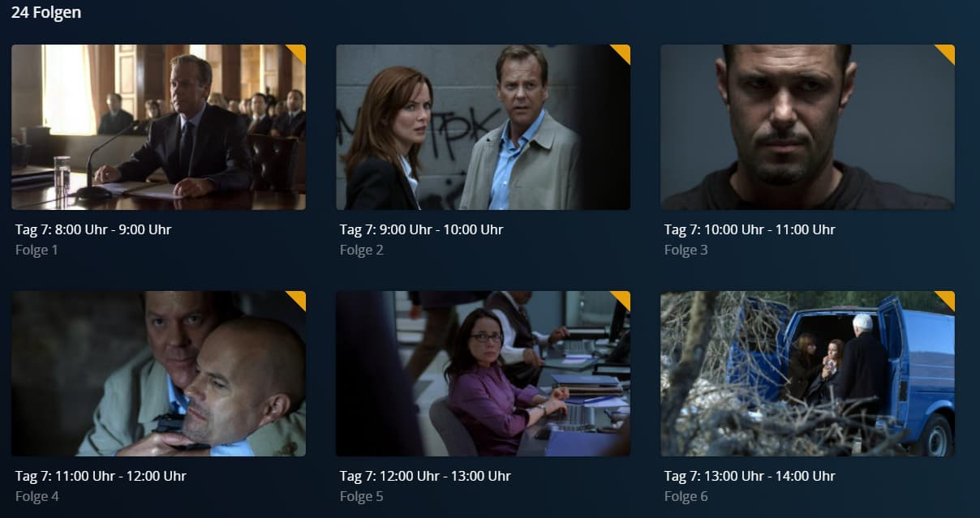Open the office desk thumbnail of Folge 5
The width and height of the screenshot is (980, 518).
pyautogui.click(x=483, y=374)
